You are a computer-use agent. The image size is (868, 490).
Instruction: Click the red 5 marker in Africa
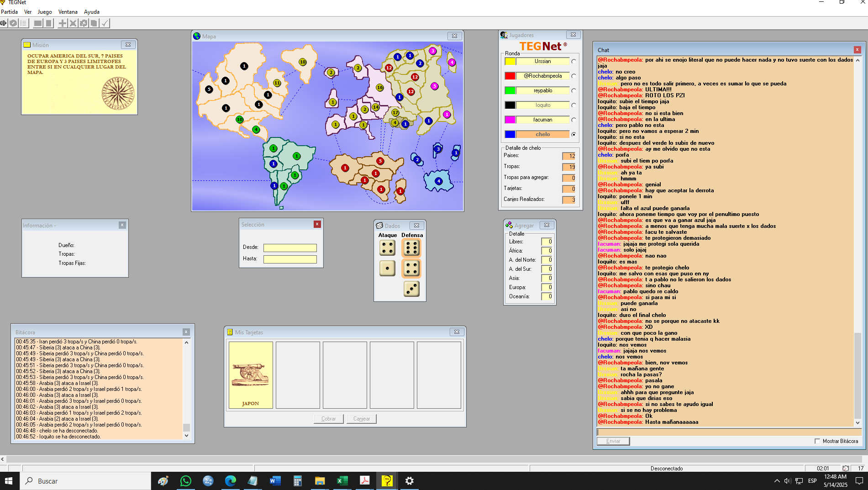[x=380, y=161]
